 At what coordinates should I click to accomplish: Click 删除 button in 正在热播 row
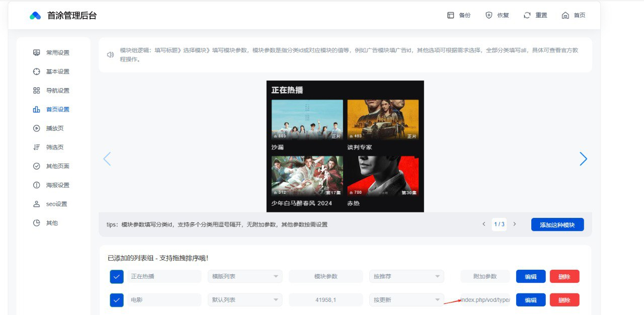[565, 276]
